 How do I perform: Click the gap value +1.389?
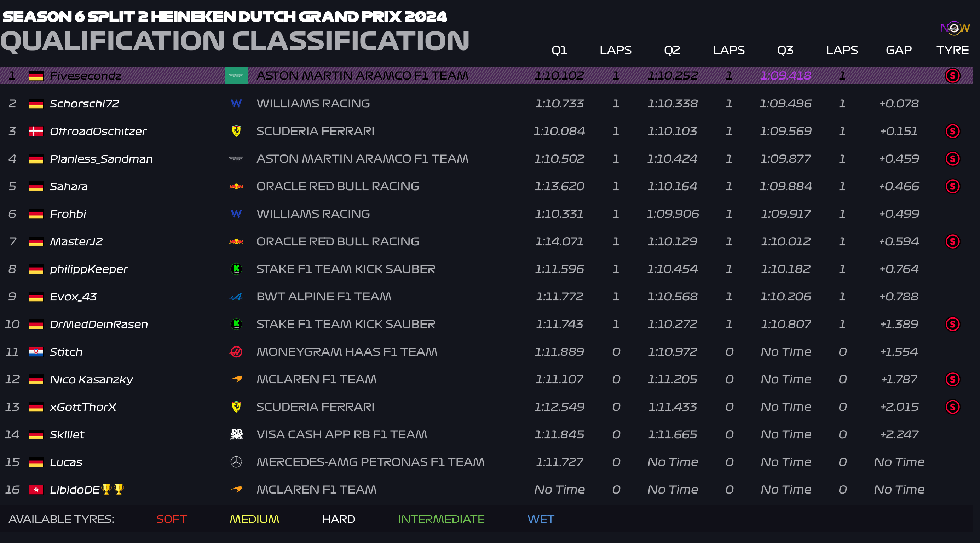tap(899, 324)
